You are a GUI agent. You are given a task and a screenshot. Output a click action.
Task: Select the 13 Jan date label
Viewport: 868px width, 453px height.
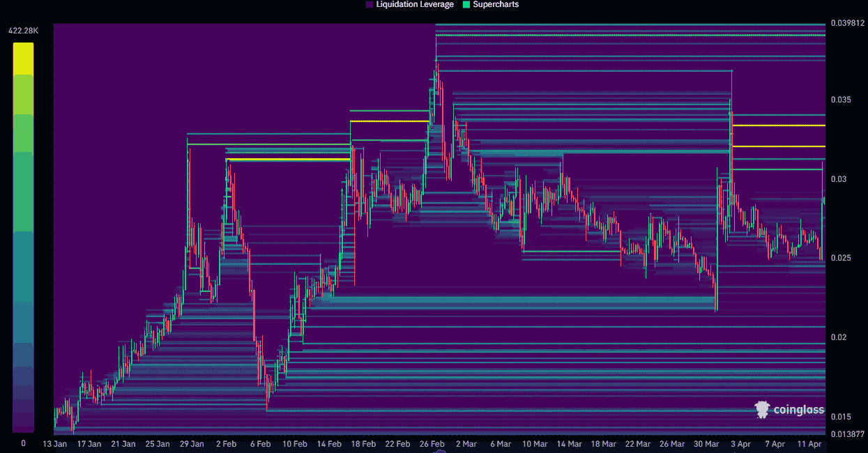54,443
